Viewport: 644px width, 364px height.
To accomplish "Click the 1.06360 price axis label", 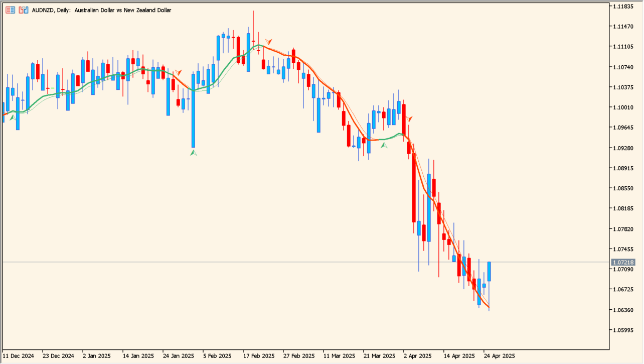I will 623,310.
